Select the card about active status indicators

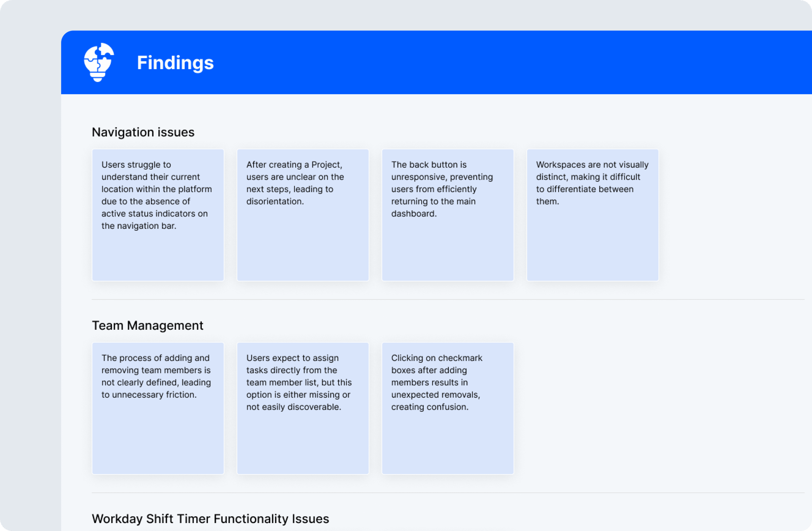[x=158, y=215]
